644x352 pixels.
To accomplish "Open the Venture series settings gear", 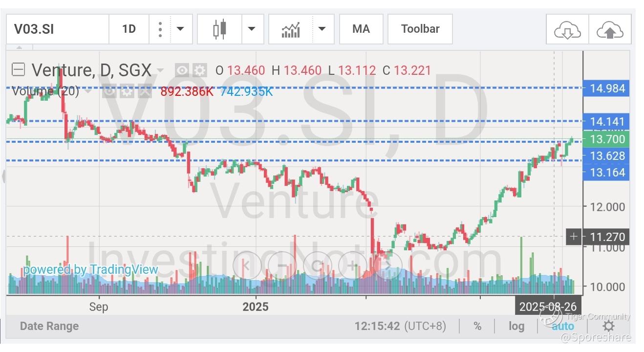I will click(199, 70).
